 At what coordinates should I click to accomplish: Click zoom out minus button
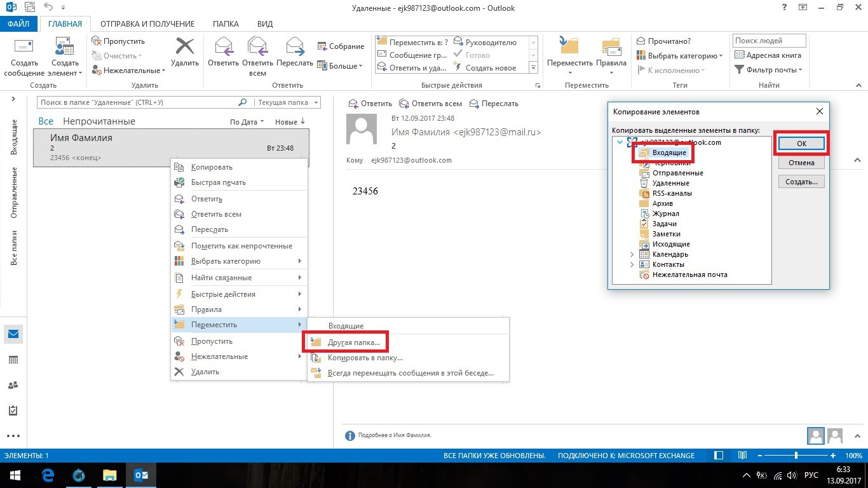click(759, 456)
